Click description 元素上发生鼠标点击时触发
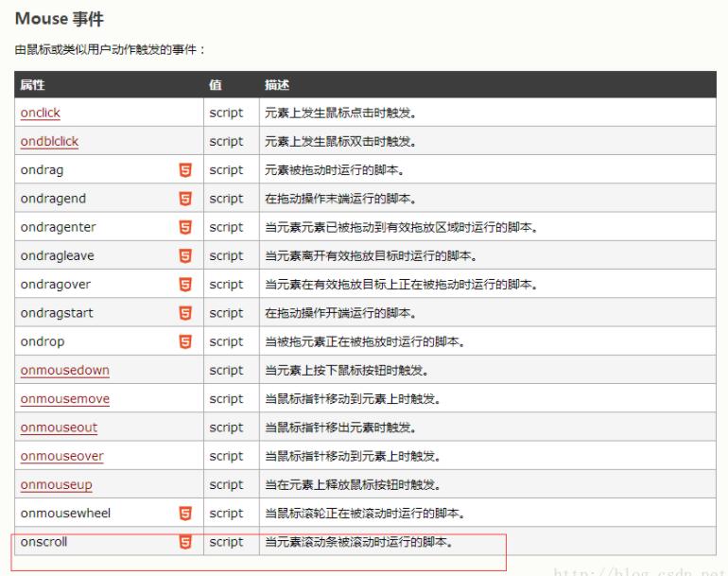 click(339, 113)
